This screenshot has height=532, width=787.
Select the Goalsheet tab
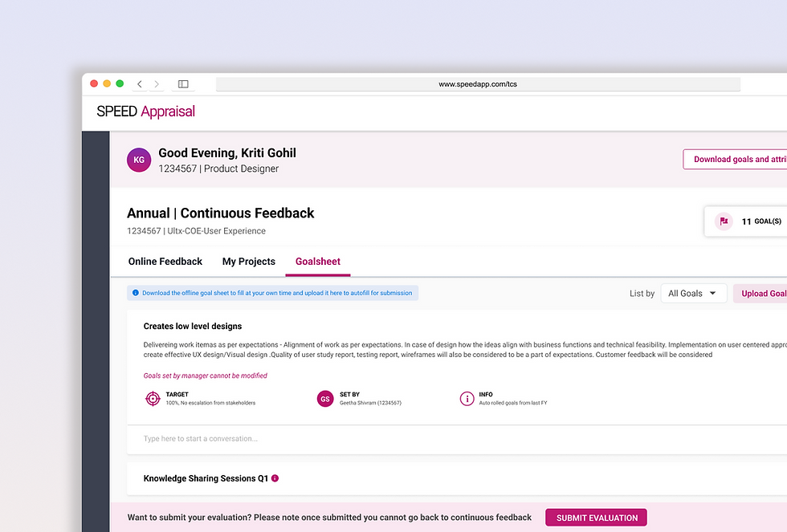coord(318,262)
